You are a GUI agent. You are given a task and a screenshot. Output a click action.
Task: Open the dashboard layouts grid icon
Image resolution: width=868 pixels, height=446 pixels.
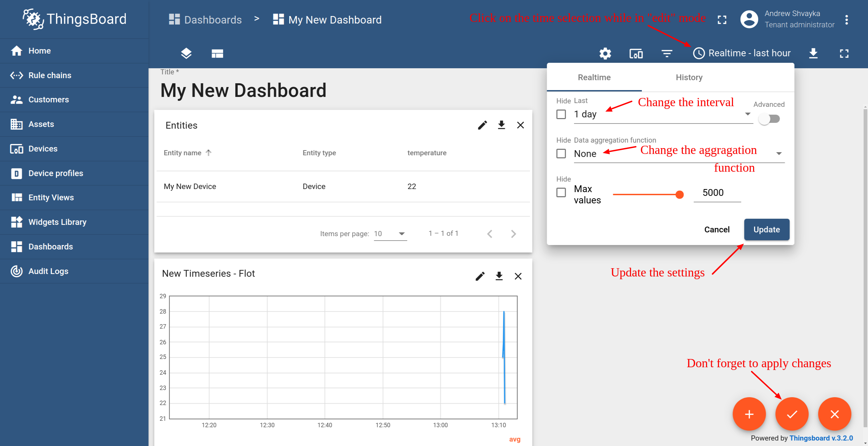[x=217, y=54]
